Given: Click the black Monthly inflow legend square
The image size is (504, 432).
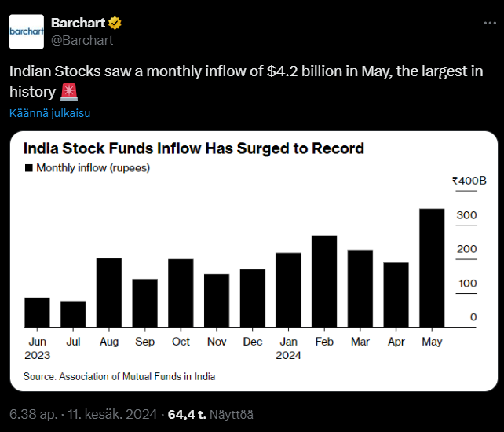Looking at the screenshot, I should click(29, 168).
